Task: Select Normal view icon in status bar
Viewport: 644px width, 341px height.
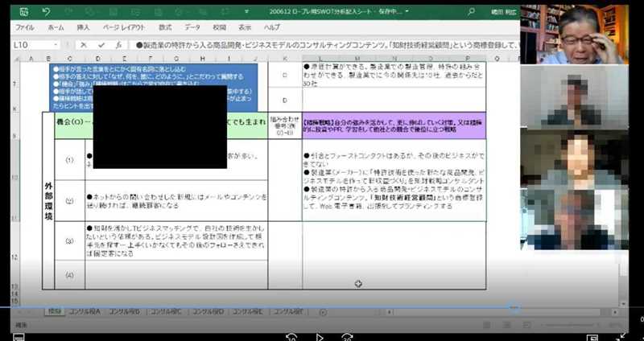Action: [x=487, y=325]
